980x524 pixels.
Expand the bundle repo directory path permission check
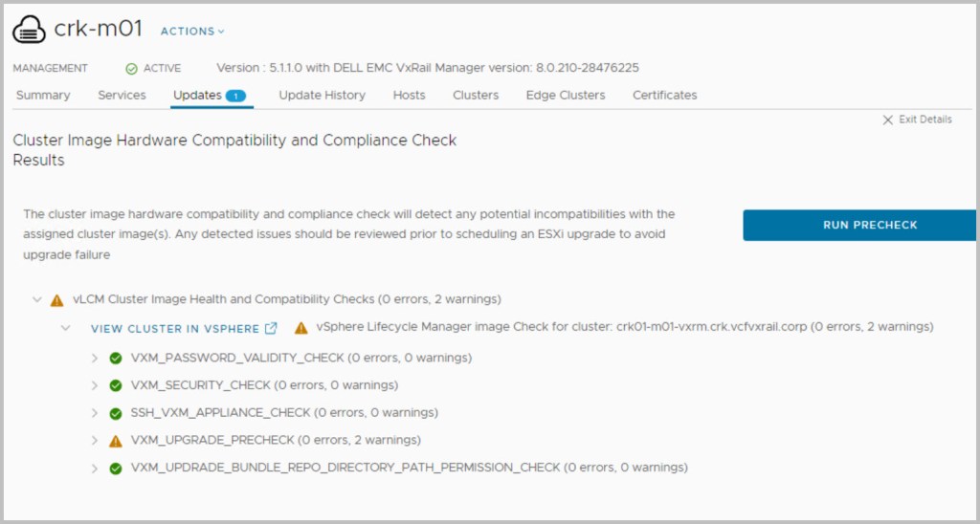click(95, 469)
